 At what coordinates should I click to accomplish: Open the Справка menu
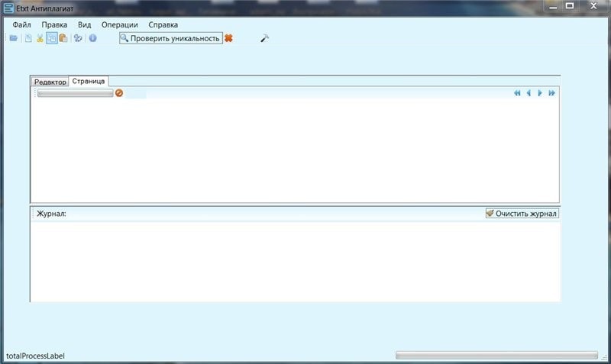point(163,24)
